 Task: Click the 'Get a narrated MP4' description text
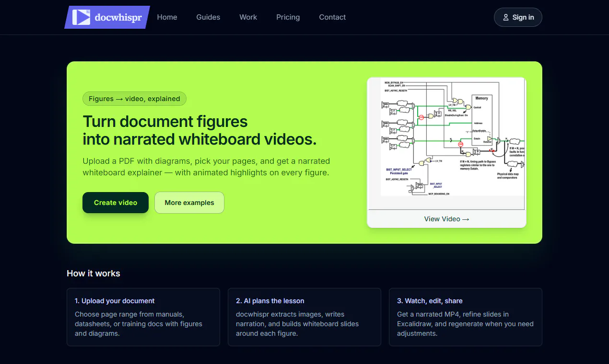tap(465, 324)
